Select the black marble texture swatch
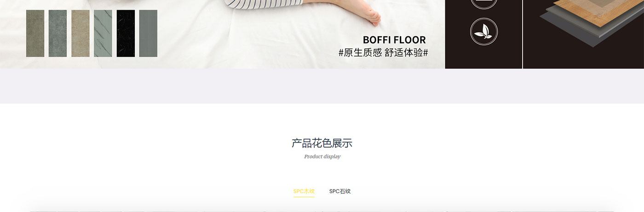The height and width of the screenshot is (212, 644). pyautogui.click(x=126, y=34)
